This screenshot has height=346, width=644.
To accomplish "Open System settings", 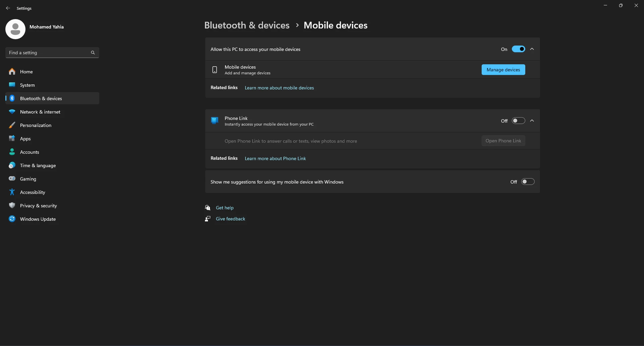I will [x=52, y=85].
